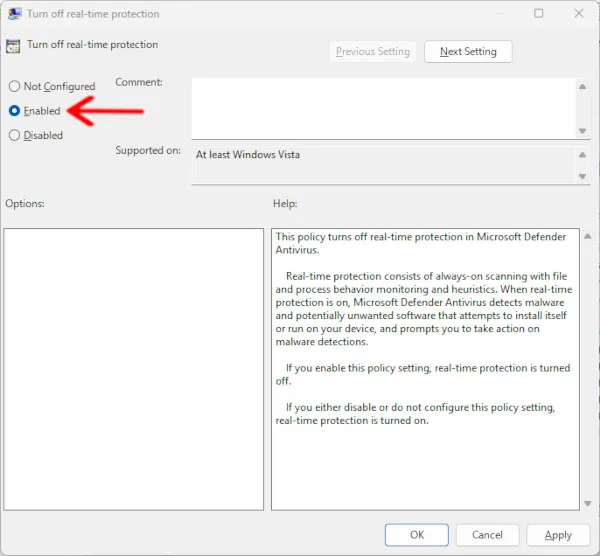Screen dimensions: 600x556
Task: Click the Supported on scroll up arrow
Action: pyautogui.click(x=582, y=155)
